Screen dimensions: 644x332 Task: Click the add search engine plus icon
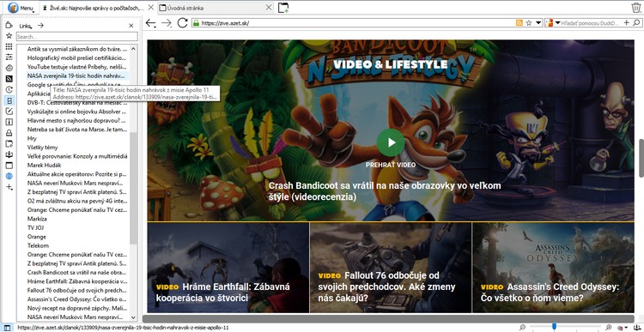tap(626, 23)
